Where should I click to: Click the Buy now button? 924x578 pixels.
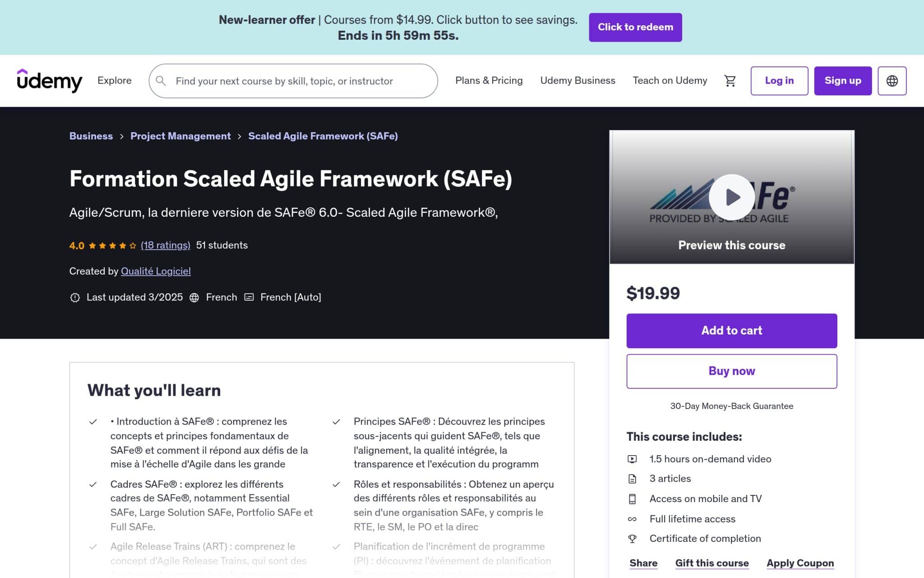point(731,371)
